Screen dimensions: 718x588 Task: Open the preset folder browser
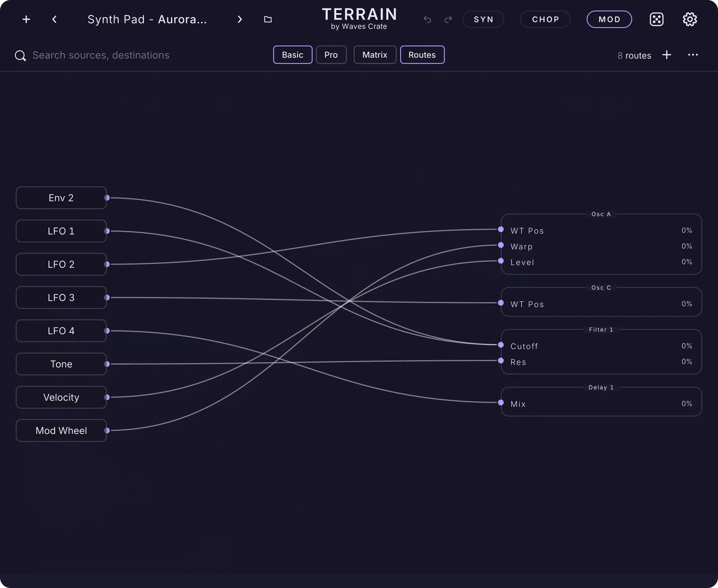[268, 19]
